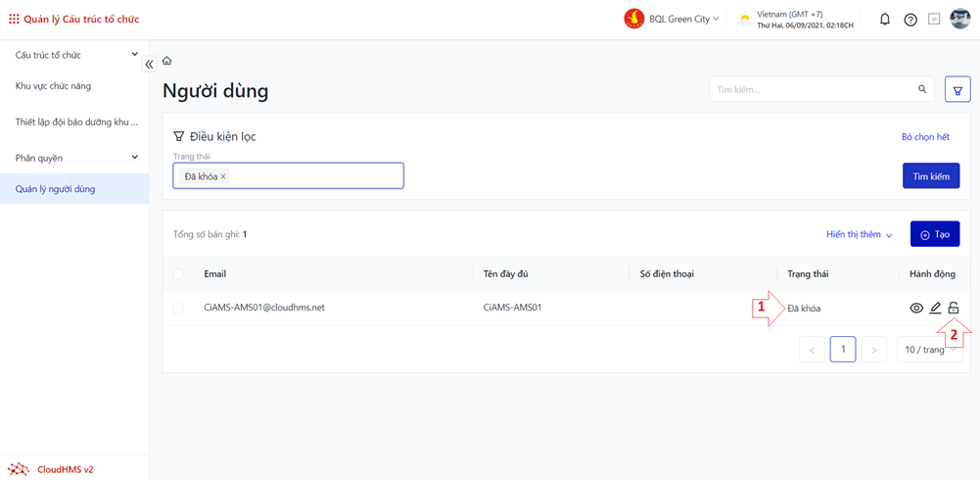Open "Khu vực chức năng" menu item
Screen dimensions: 980x480
(53, 86)
